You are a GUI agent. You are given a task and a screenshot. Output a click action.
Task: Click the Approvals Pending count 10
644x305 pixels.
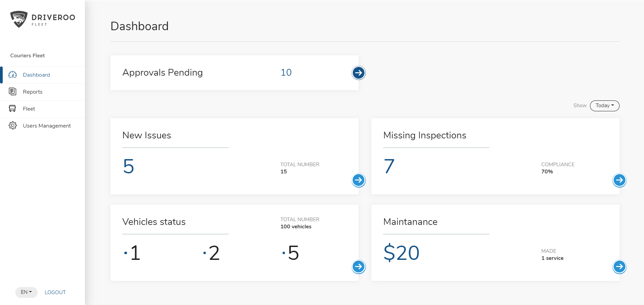(x=286, y=73)
